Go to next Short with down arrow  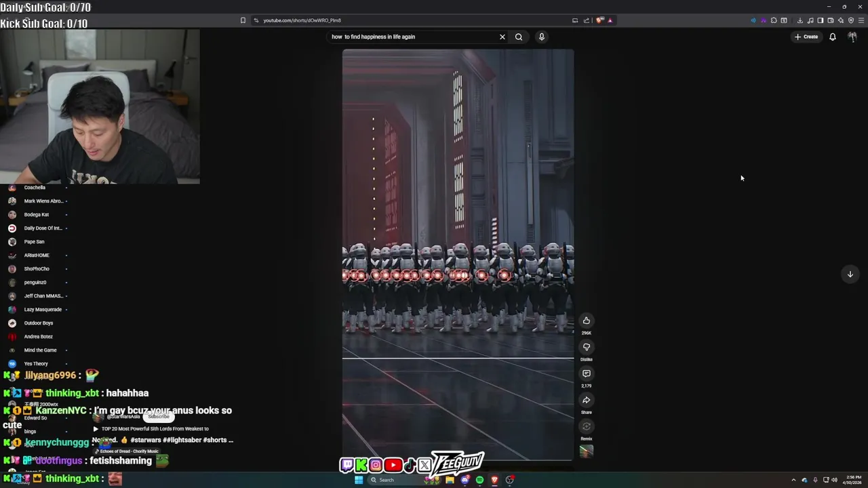(850, 274)
